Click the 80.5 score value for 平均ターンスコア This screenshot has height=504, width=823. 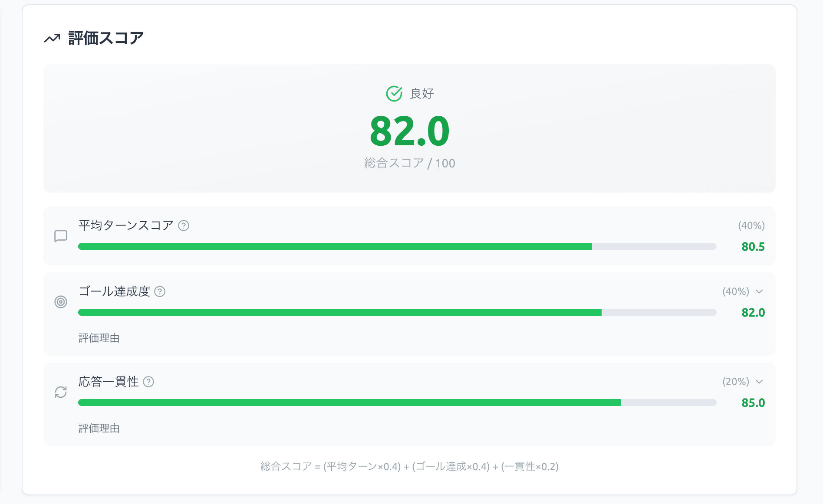[x=753, y=247]
